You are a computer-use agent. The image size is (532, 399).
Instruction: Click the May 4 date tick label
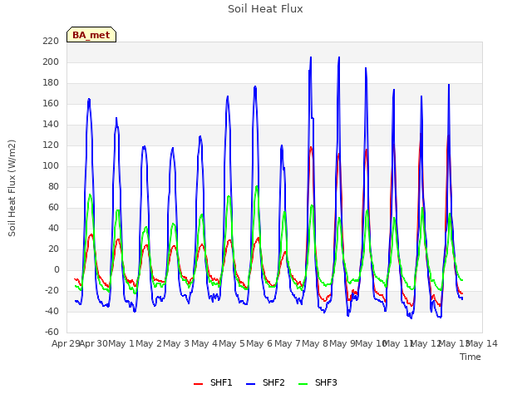pos(204,343)
